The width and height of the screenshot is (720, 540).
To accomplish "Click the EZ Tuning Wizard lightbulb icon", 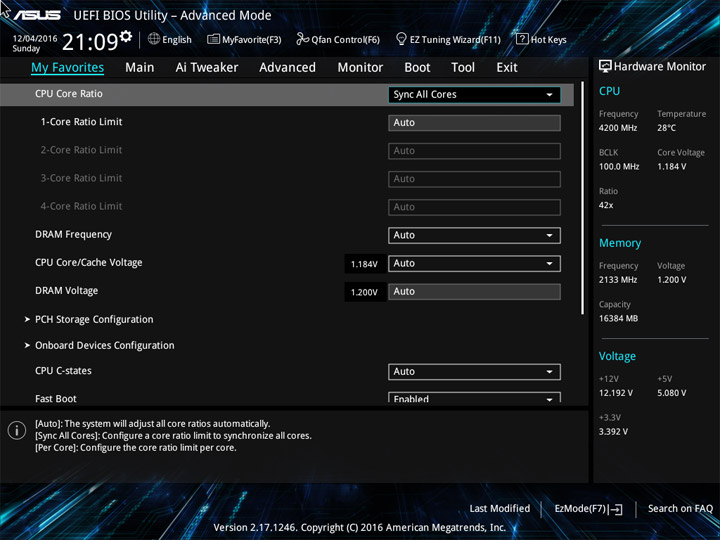I will (x=401, y=39).
